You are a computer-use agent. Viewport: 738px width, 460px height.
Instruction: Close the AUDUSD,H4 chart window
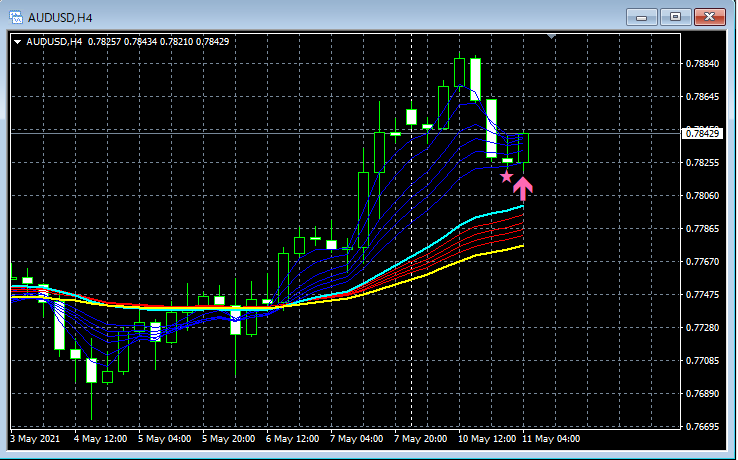pos(710,17)
